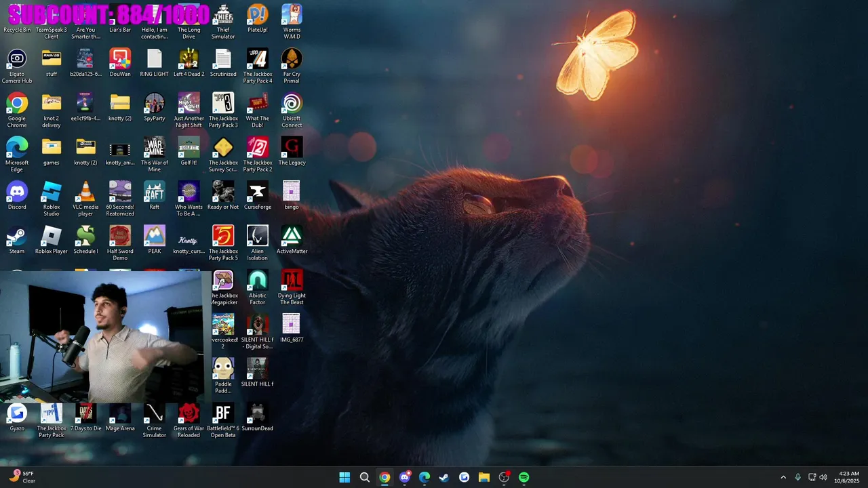This screenshot has width=868, height=488.
Task: Launch PEAK desktop shortcut
Action: click(155, 239)
